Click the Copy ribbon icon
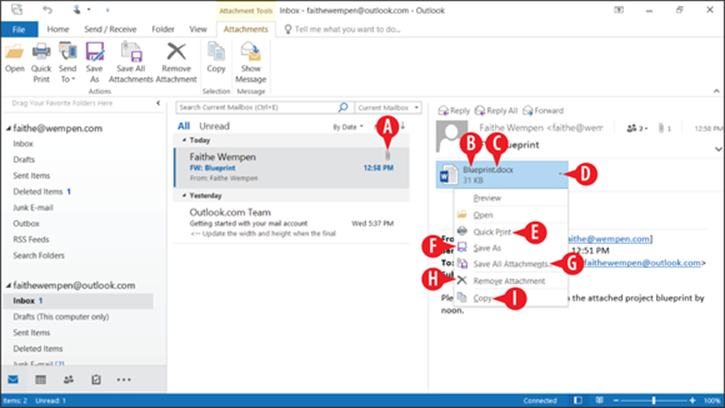Screen dimensions: 725x408 pos(216,58)
